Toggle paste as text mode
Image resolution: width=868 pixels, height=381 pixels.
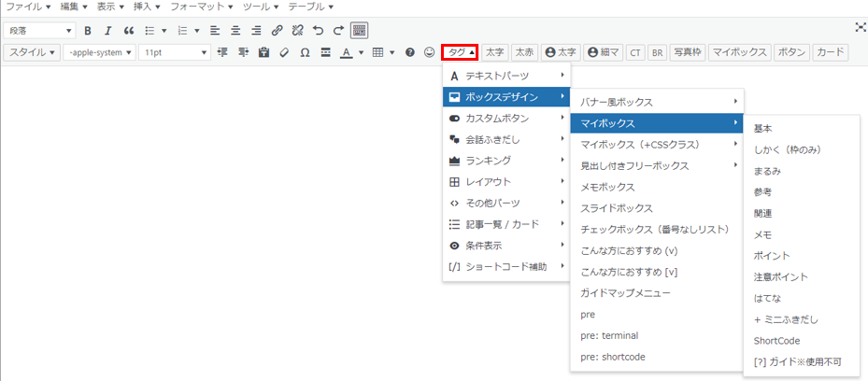(263, 52)
